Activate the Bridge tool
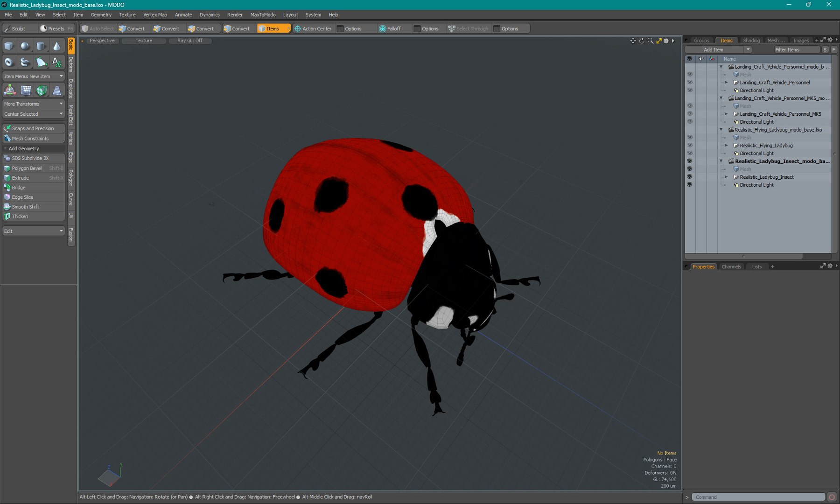840x504 pixels. [34, 188]
